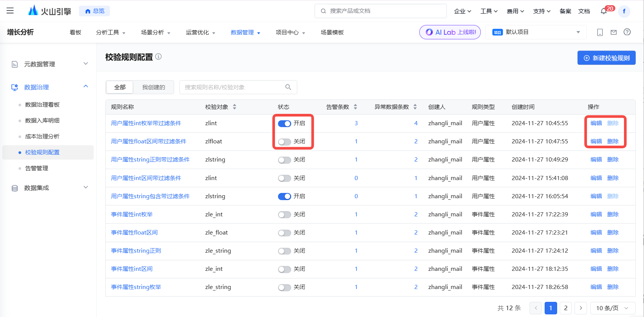
Task: Edit the 用户属性int枚举带过滤条件 rule
Action: point(596,123)
